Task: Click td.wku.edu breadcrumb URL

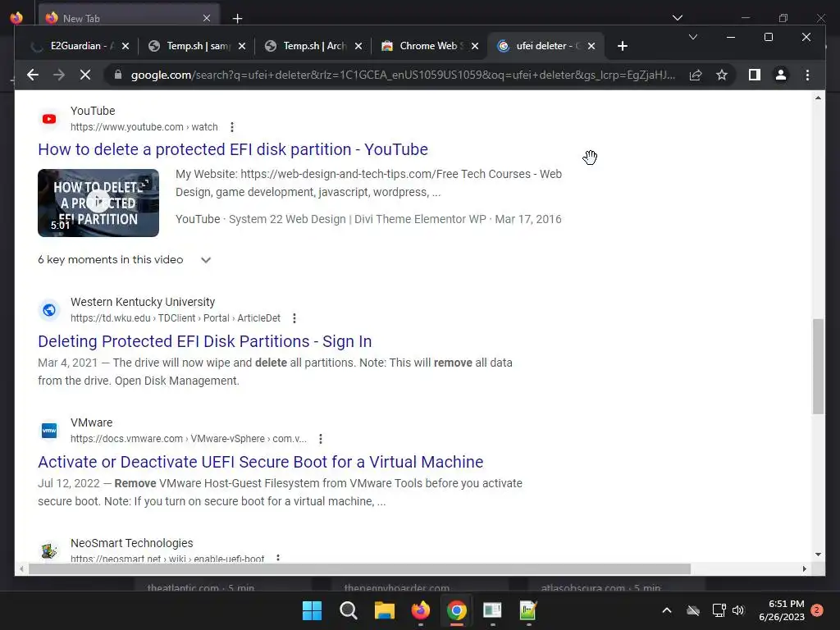Action: pyautogui.click(x=176, y=318)
